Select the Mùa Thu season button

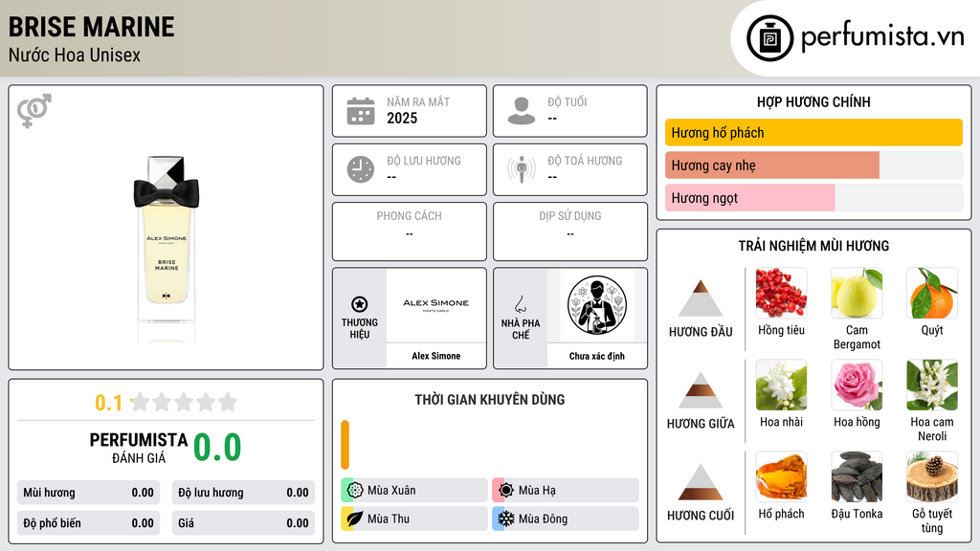pos(414,518)
